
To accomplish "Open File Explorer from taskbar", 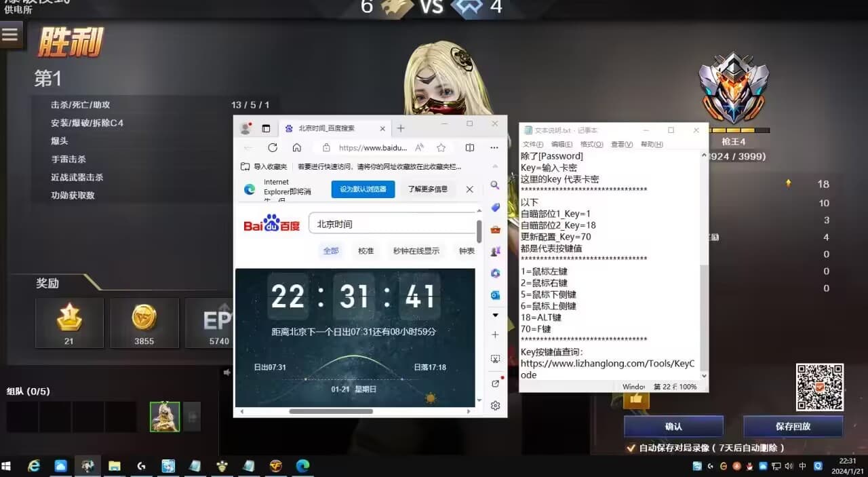I will [114, 466].
